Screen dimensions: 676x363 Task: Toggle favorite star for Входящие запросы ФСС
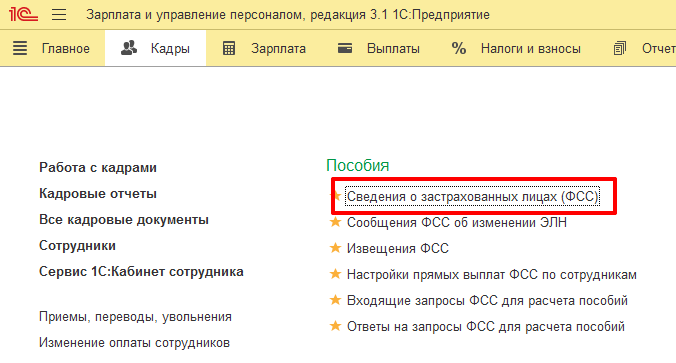coord(335,300)
